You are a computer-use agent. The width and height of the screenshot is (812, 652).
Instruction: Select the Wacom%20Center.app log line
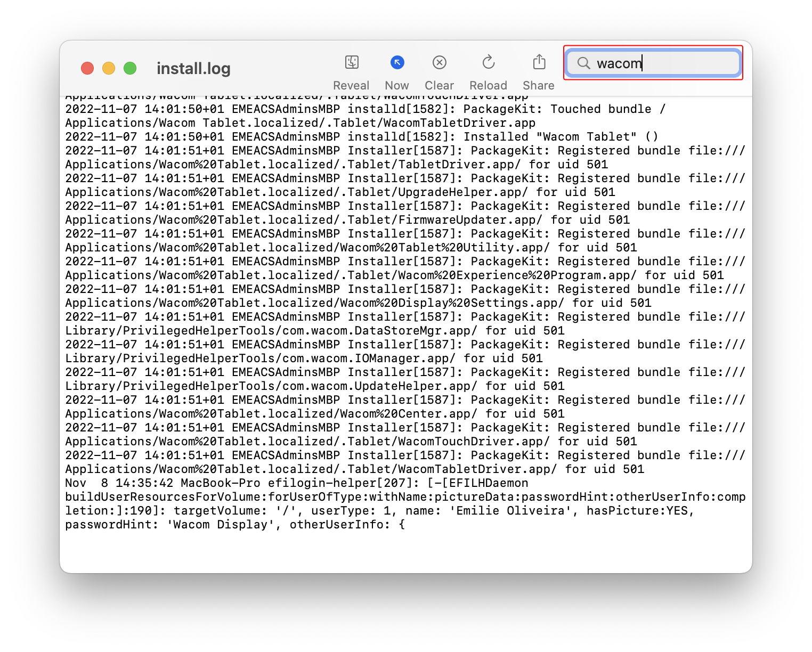click(314, 414)
